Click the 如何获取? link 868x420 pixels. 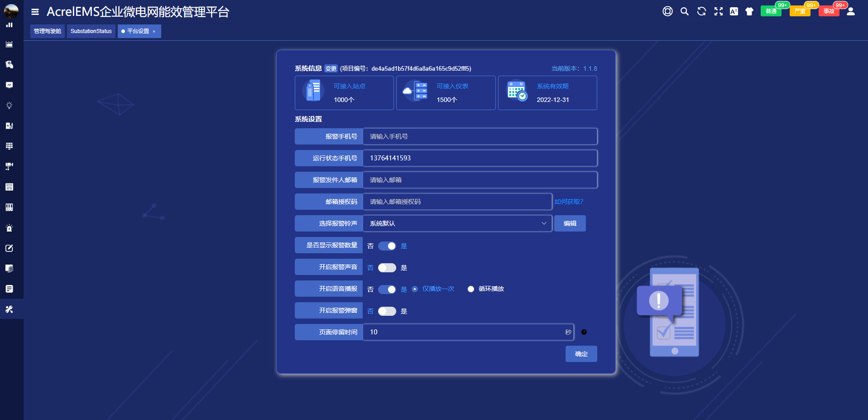tap(569, 202)
